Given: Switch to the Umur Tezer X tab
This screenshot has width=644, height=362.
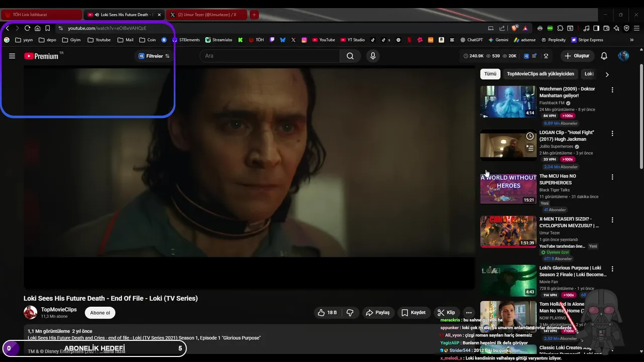Looking at the screenshot, I should point(206,15).
